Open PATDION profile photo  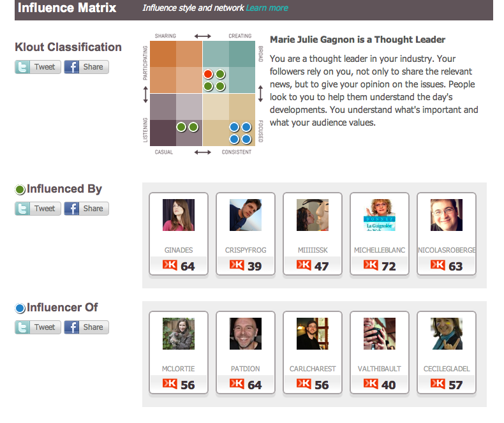coord(246,334)
